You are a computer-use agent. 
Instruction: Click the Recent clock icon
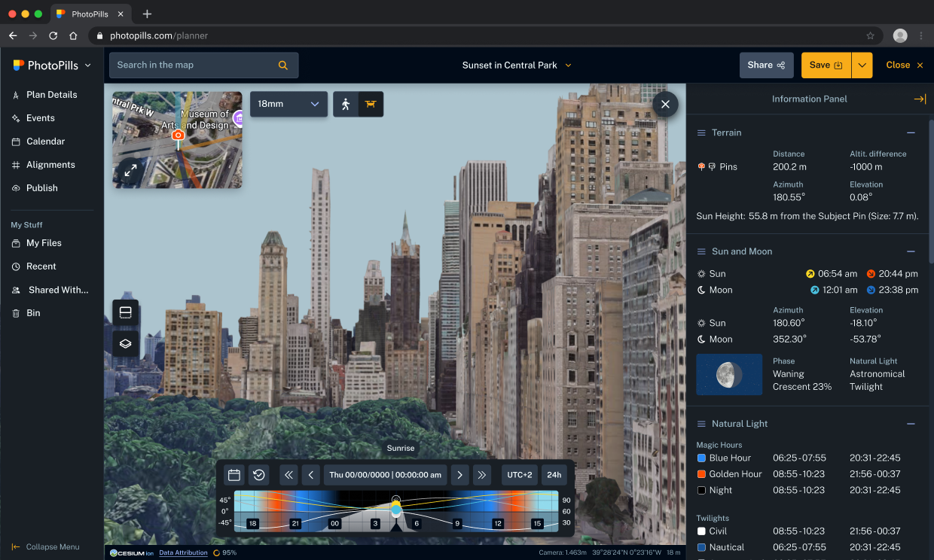(16, 266)
